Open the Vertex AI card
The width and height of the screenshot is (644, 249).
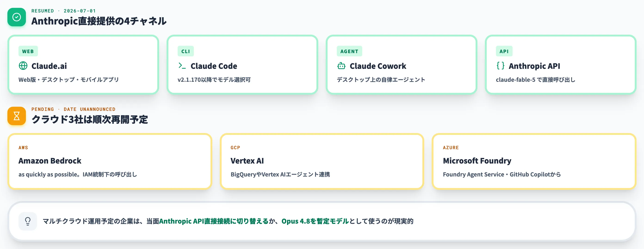(322, 161)
